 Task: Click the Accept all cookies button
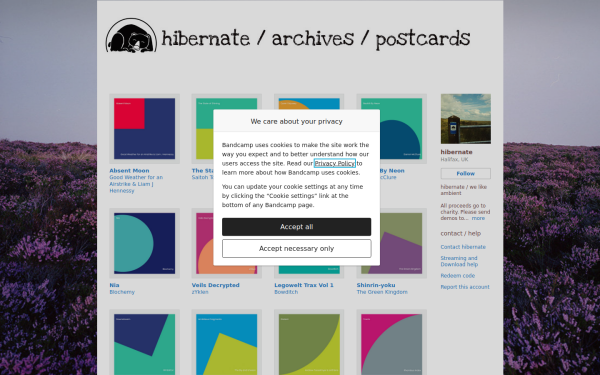(x=296, y=227)
